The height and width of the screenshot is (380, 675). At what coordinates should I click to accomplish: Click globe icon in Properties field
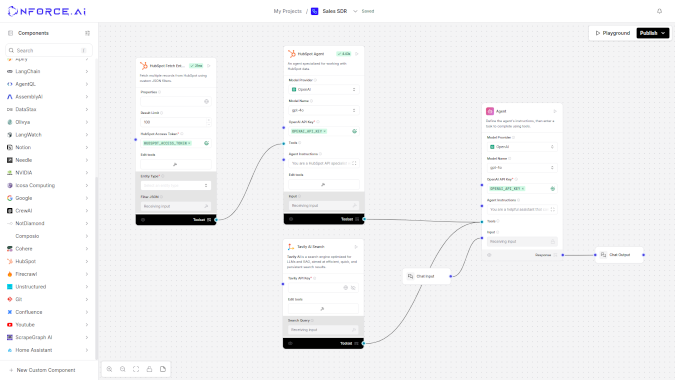tap(206, 102)
